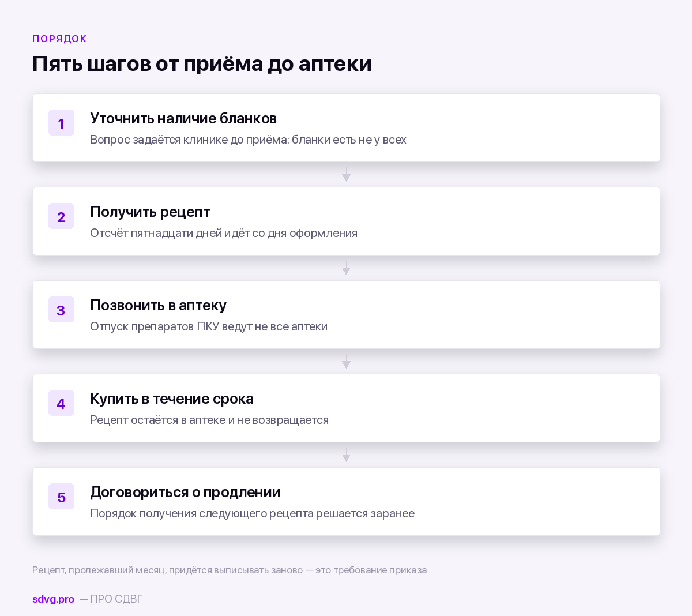Click the text 'Отсчёт пятнадцати дней идёт со дня оформления'
Image resolution: width=692 pixels, height=616 pixels.
[224, 233]
